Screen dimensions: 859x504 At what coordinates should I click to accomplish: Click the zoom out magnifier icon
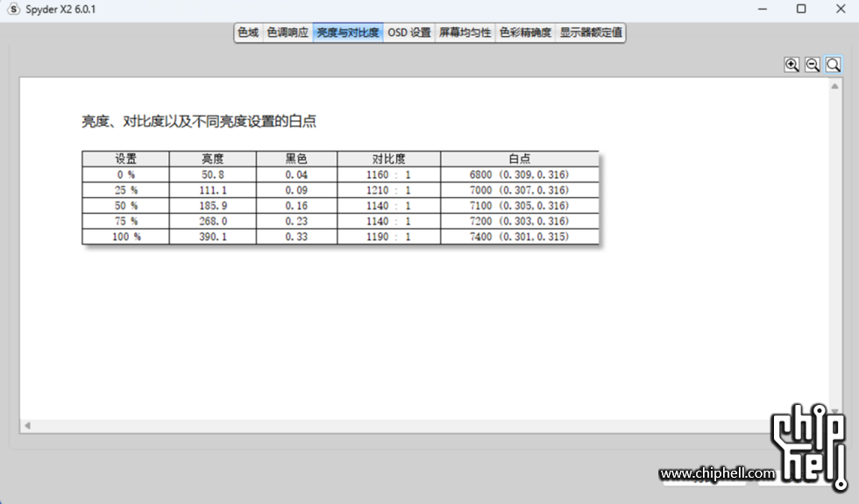[813, 65]
